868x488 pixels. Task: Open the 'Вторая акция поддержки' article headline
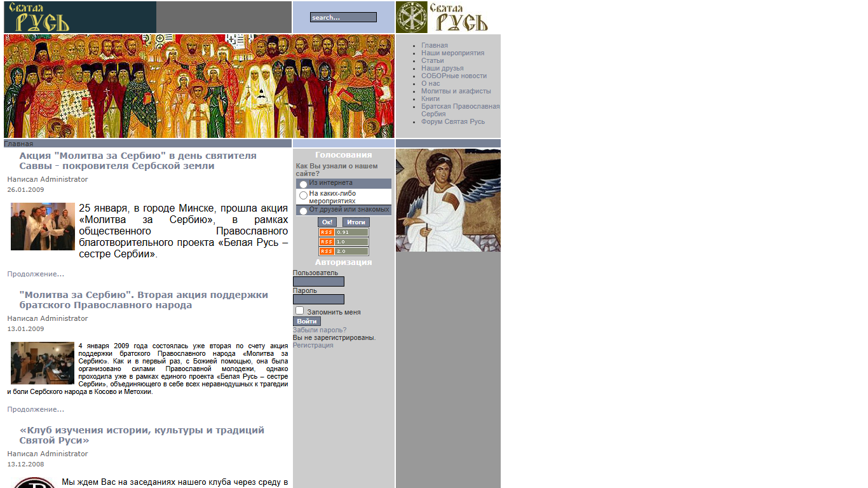coord(144,300)
